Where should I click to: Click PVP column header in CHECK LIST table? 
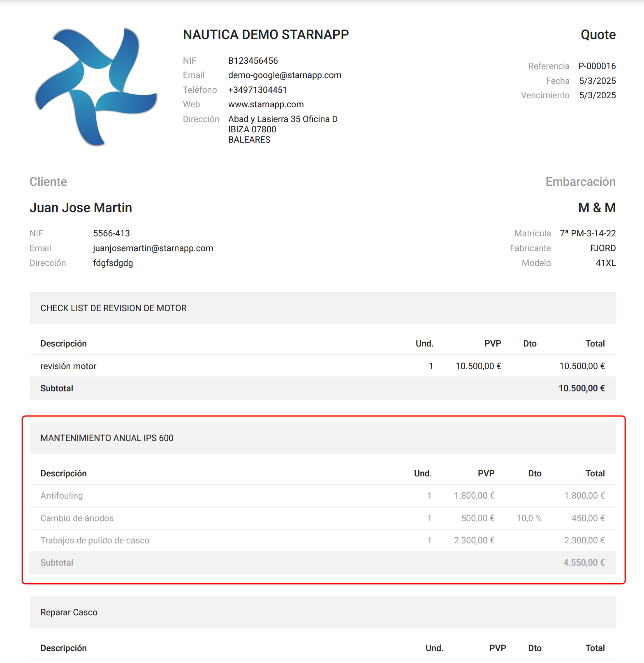pyautogui.click(x=493, y=344)
